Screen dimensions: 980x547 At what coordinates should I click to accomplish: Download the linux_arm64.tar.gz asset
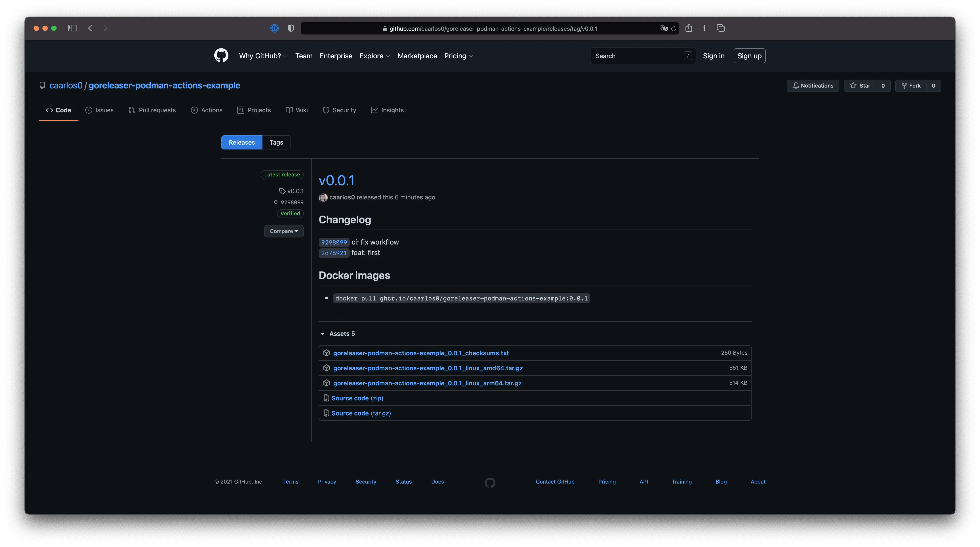[x=427, y=383]
